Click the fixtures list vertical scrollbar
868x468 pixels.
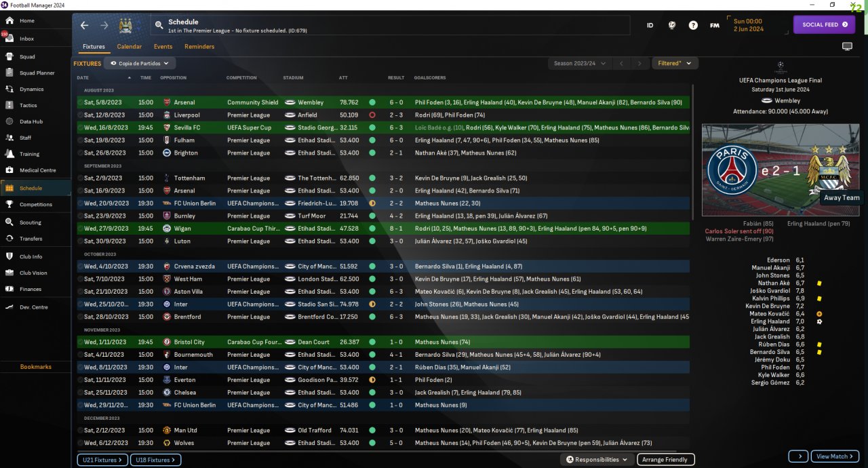[692, 153]
